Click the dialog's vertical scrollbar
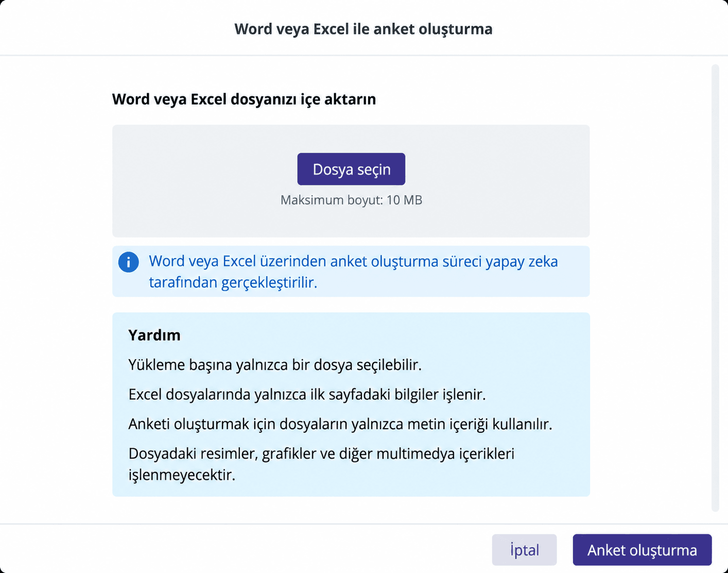728x573 pixels. (715, 288)
